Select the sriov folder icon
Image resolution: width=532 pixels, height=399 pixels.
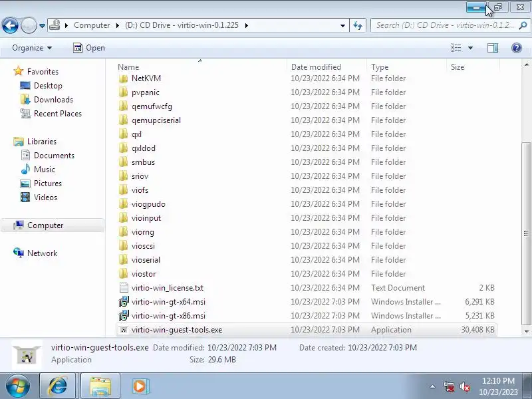(124, 176)
